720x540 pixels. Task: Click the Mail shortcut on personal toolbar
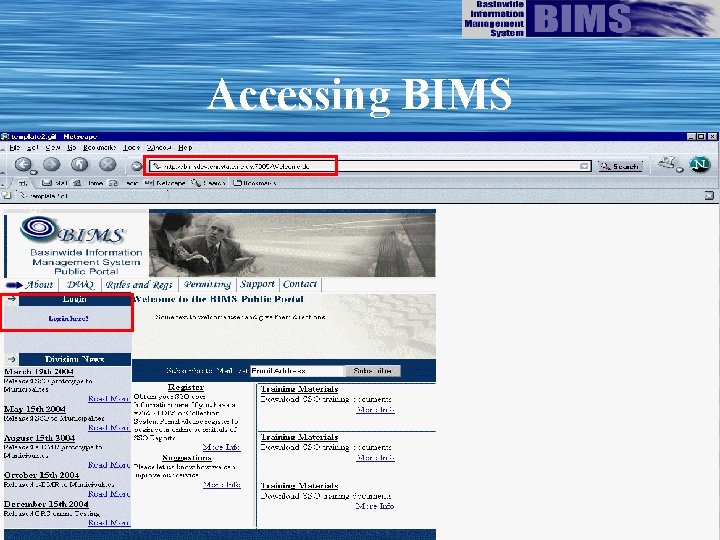tap(55, 183)
